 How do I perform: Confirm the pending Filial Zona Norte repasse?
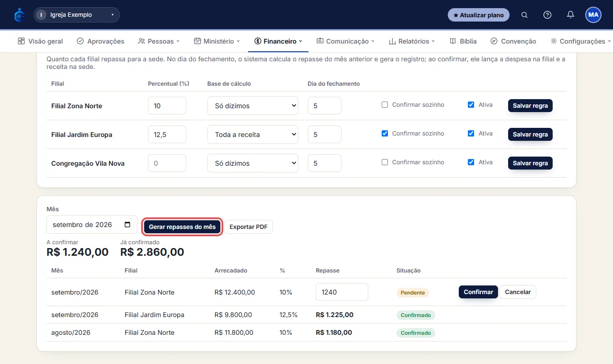(478, 292)
